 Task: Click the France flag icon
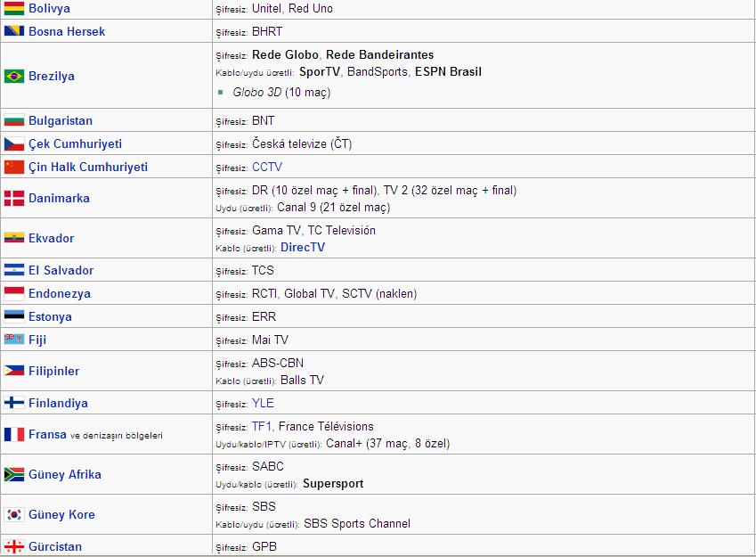(x=14, y=434)
